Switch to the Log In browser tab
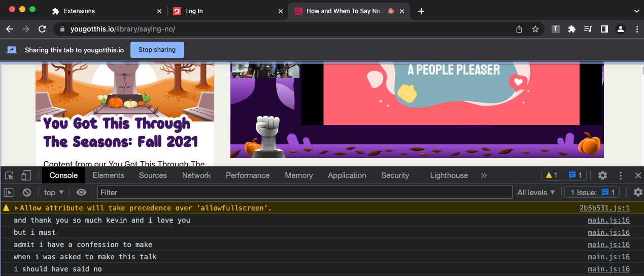 click(226, 11)
